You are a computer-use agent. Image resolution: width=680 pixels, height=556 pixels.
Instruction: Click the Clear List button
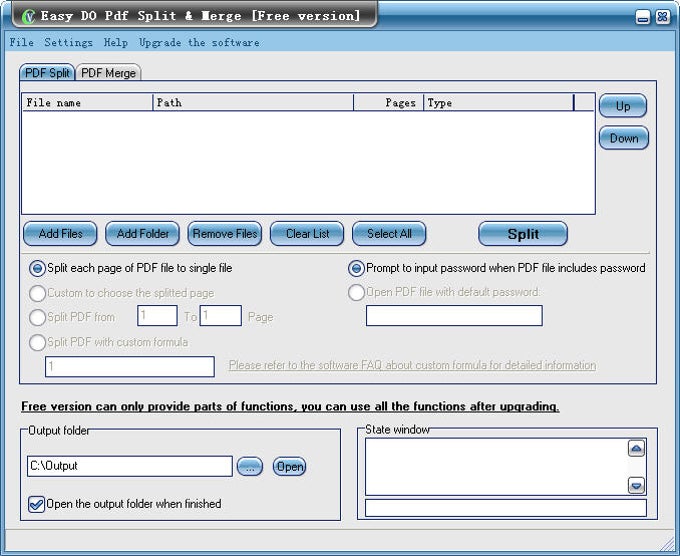tap(307, 234)
